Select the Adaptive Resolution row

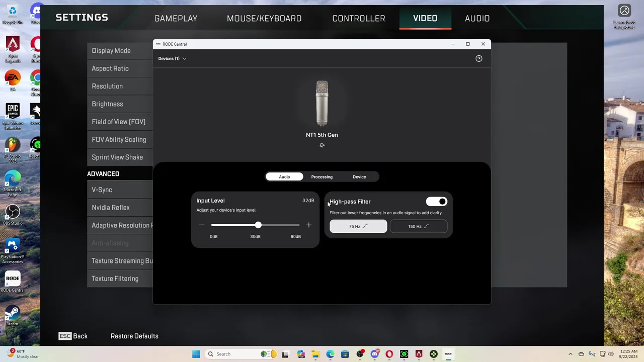pos(120,225)
